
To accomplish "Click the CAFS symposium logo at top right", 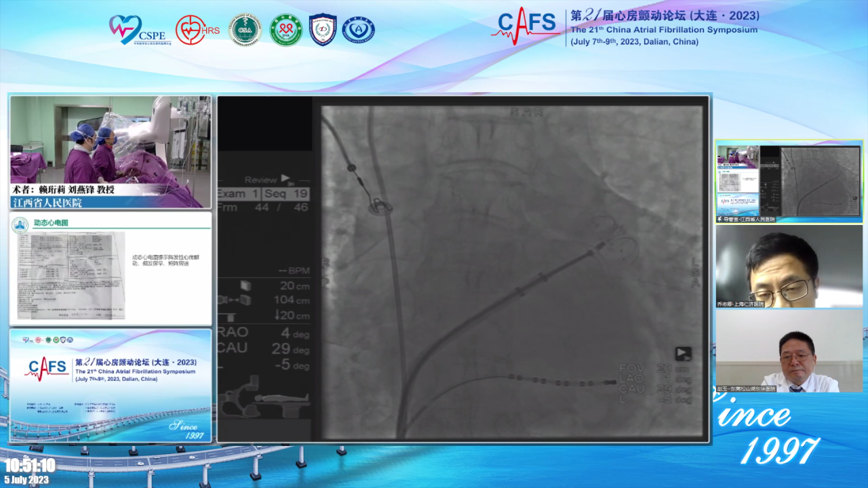I will tap(526, 28).
